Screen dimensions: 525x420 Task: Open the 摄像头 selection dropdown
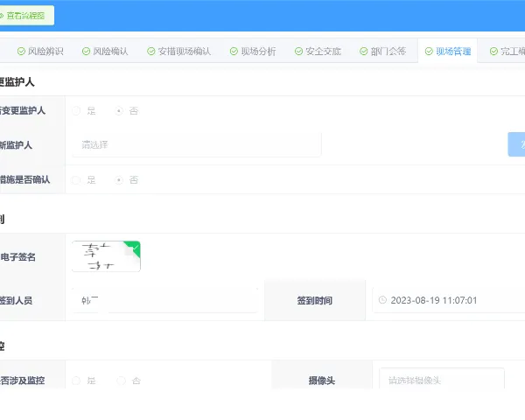(442, 379)
